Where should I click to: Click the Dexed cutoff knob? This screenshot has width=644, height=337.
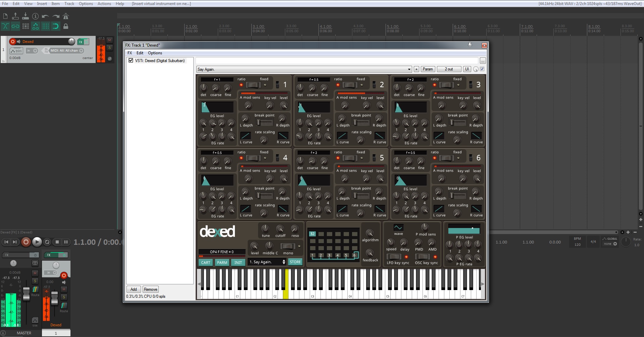[280, 229]
